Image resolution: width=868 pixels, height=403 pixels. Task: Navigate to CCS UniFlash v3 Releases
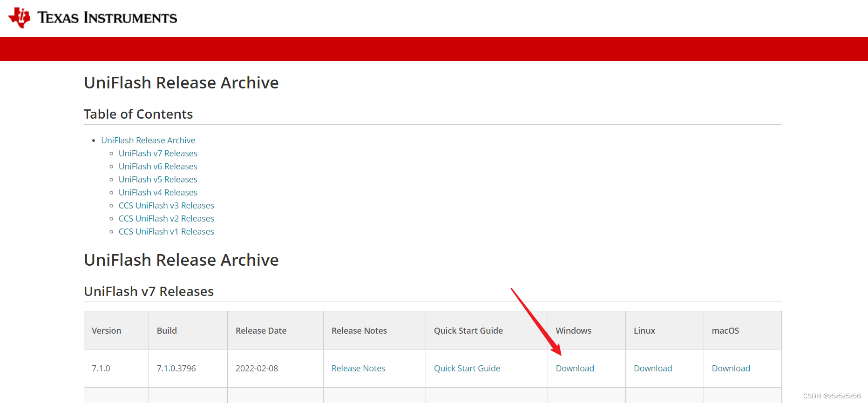[x=166, y=205]
